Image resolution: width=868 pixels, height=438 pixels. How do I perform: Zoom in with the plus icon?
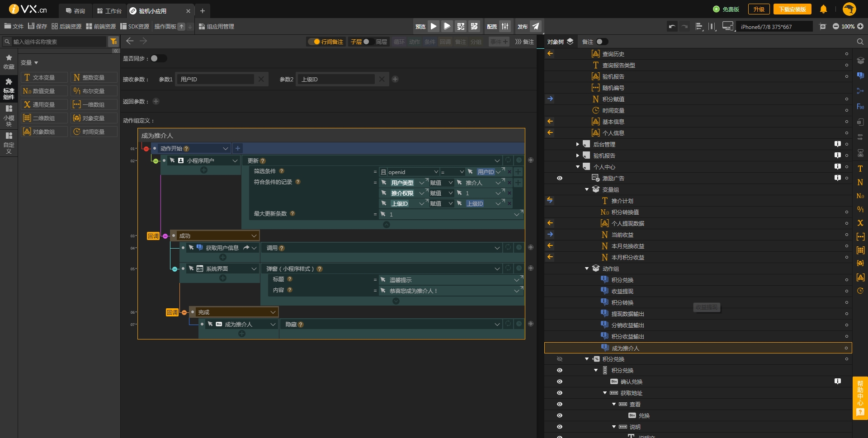(860, 26)
